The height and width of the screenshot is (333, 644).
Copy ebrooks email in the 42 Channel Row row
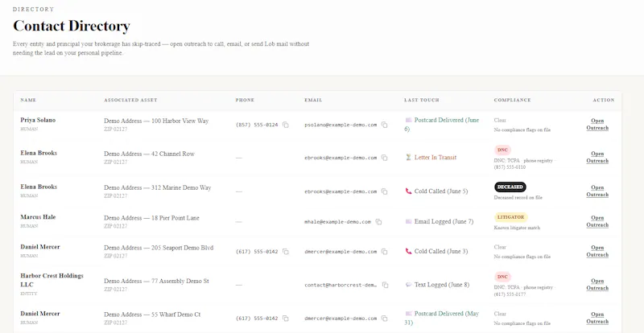pos(384,158)
